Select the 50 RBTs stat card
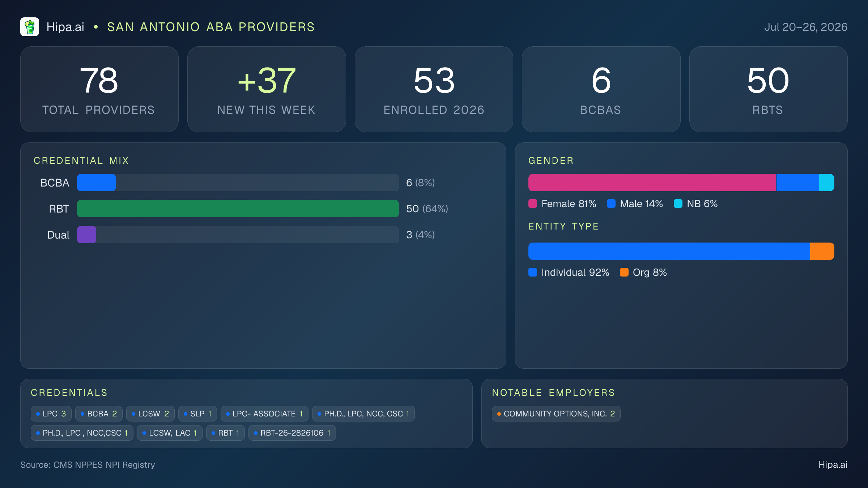 768,89
